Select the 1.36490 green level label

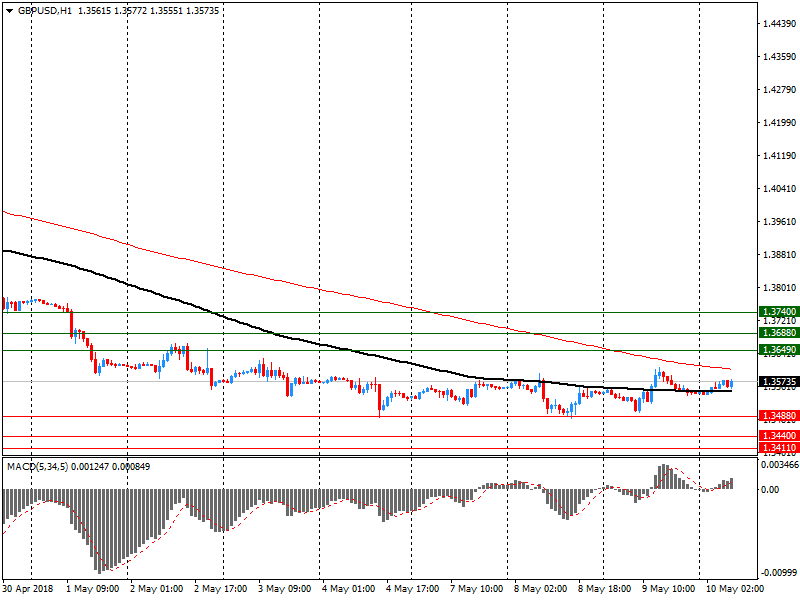tap(779, 350)
